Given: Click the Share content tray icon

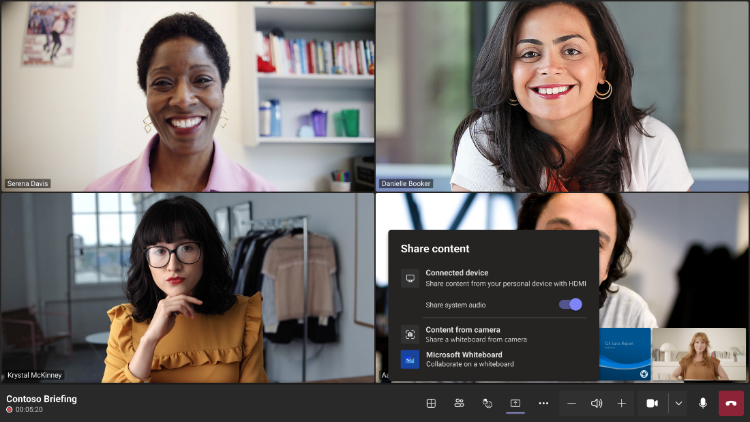Looking at the screenshot, I should [x=515, y=403].
